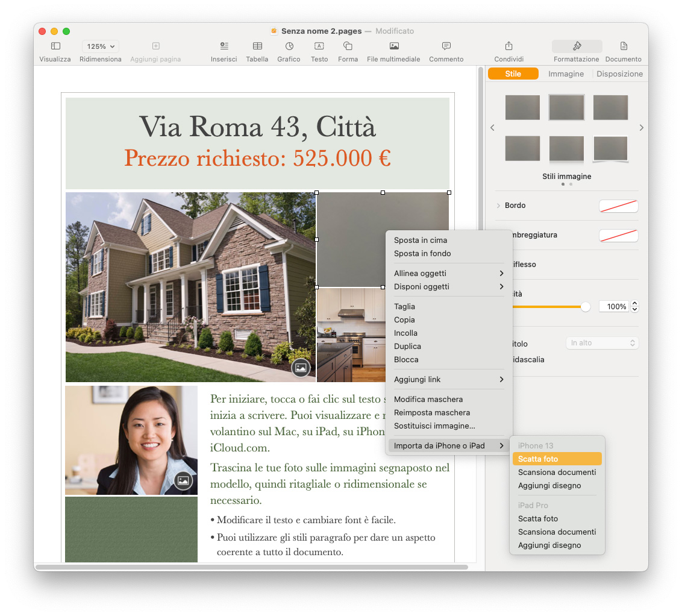Click the Condividi share icon
The image size is (682, 616).
click(x=508, y=46)
